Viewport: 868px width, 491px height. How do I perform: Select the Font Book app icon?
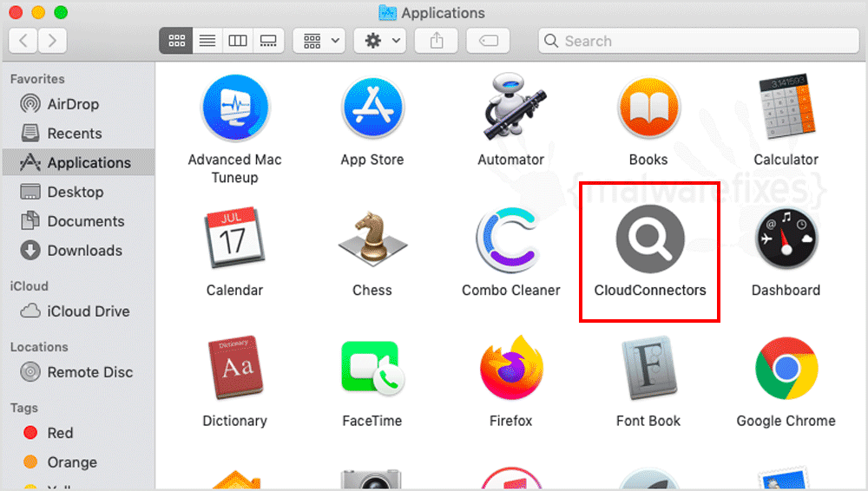(x=648, y=368)
